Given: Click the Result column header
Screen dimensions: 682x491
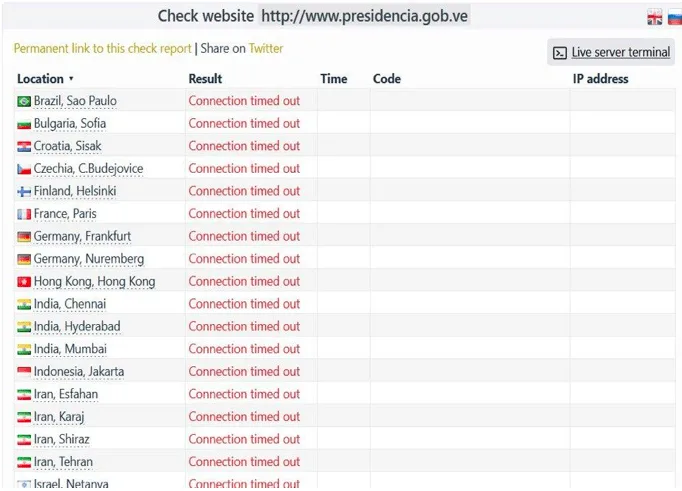Looking at the screenshot, I should 205,79.
